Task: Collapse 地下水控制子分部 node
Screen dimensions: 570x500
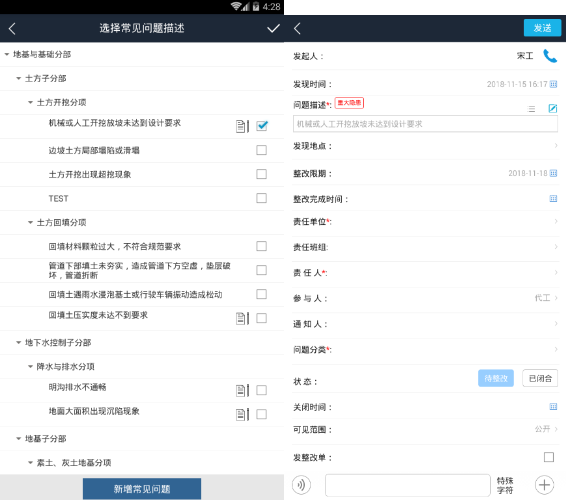Action: [19, 343]
